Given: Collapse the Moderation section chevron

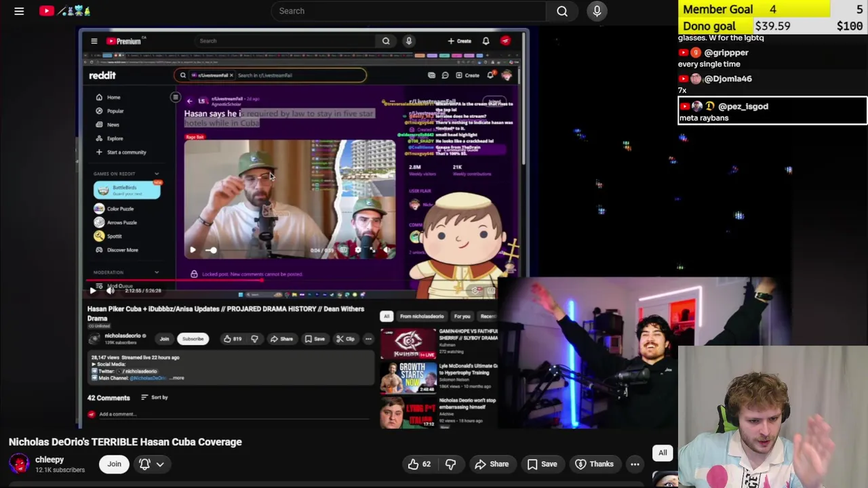Looking at the screenshot, I should point(157,272).
